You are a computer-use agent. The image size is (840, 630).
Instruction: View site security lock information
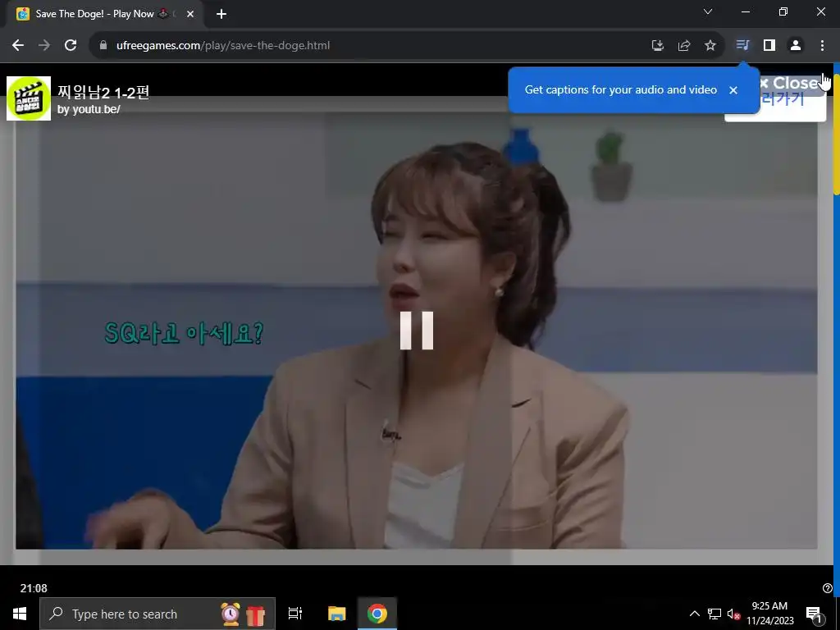pyautogui.click(x=103, y=46)
